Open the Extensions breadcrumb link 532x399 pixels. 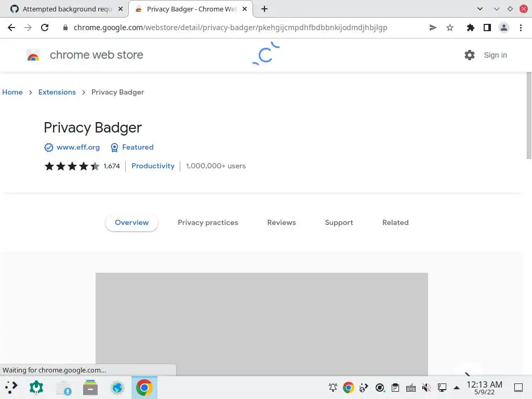click(57, 92)
